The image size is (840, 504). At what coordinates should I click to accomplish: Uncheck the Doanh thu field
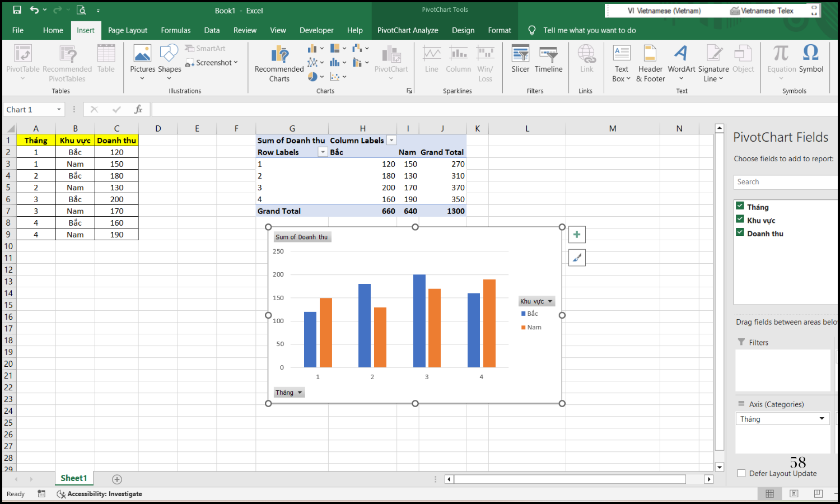point(740,233)
